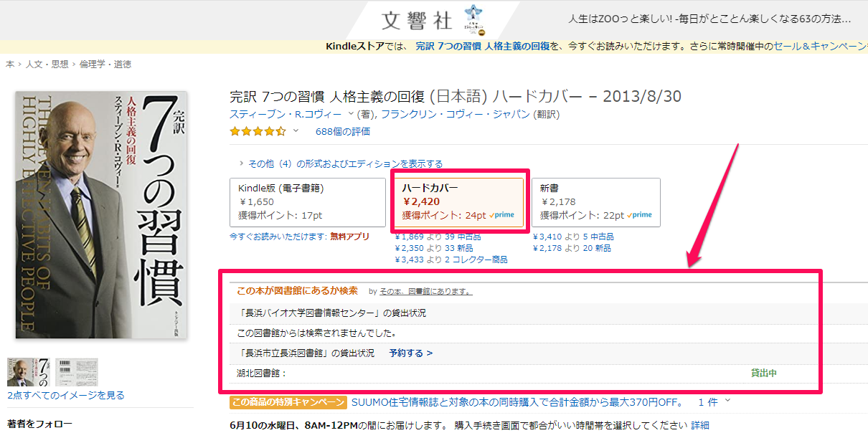Image resolution: width=868 pixels, height=433 pixels.
Task: Open author スティーブン・R.コヴィー link
Action: point(286,114)
